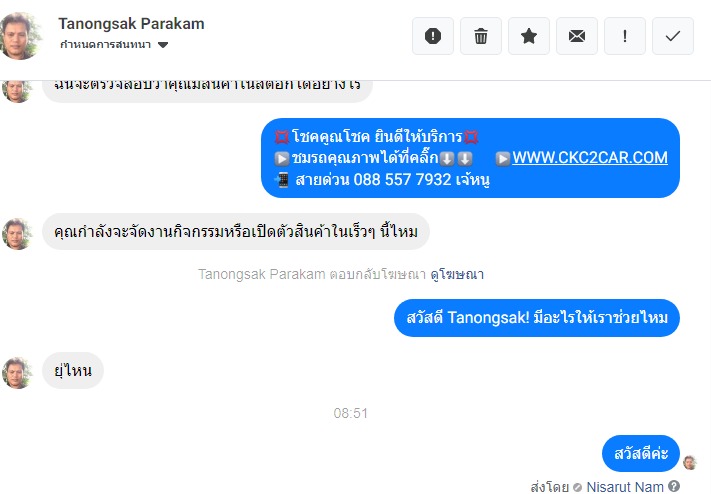711x494 pixels.
Task: Mark conversation as unread with envelope icon
Action: (x=577, y=36)
